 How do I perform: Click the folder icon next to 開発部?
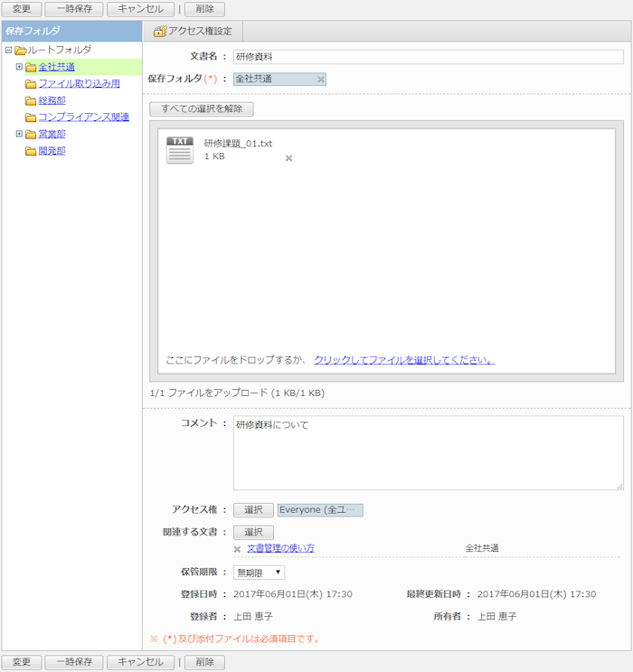[31, 151]
